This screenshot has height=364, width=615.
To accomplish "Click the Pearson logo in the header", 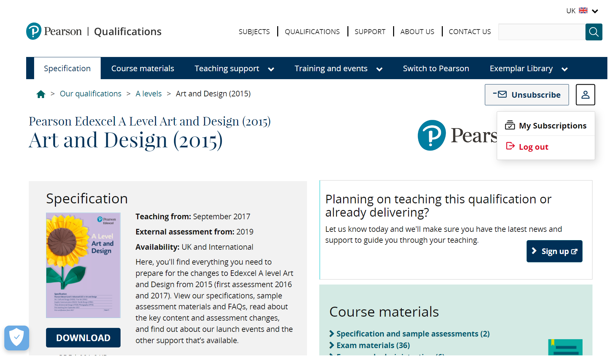I will (x=54, y=31).
